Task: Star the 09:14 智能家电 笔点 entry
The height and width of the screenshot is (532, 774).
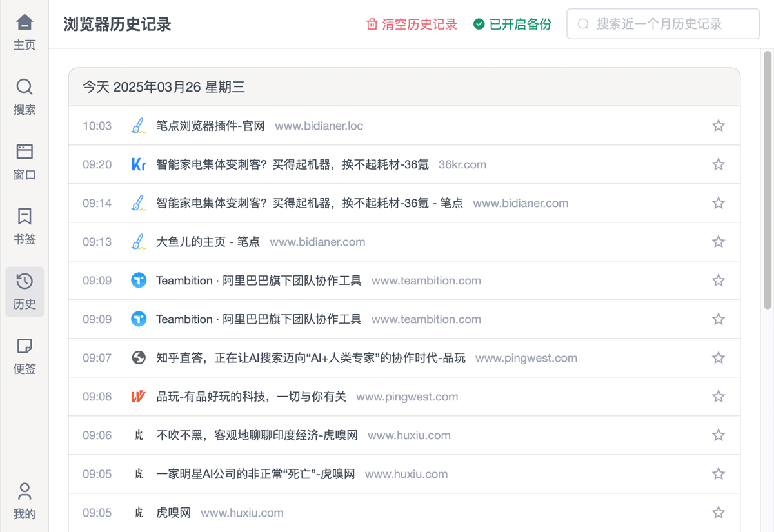Action: [719, 203]
